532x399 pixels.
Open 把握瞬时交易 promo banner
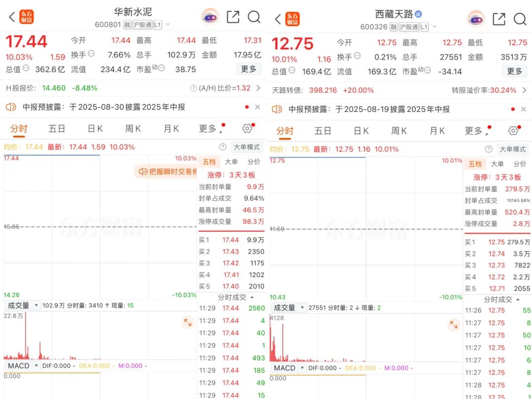tap(166, 172)
